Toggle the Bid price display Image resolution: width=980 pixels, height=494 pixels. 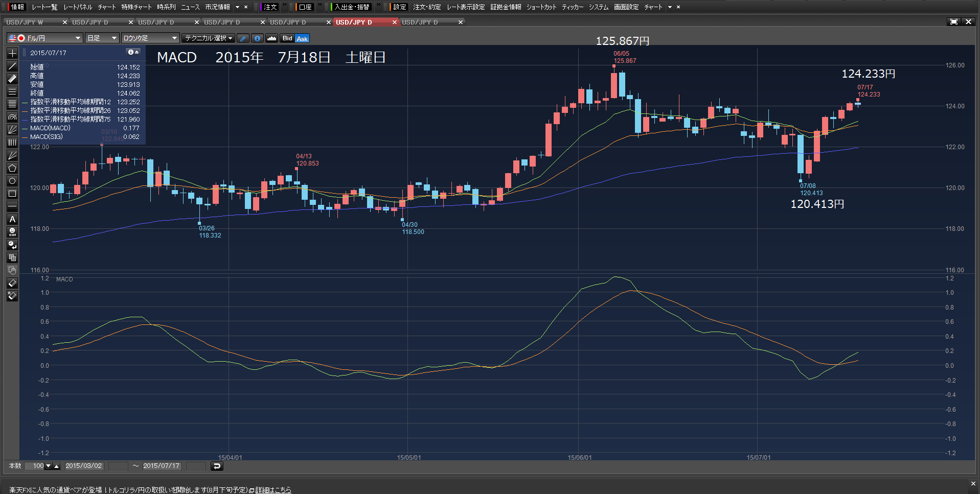[x=287, y=38]
